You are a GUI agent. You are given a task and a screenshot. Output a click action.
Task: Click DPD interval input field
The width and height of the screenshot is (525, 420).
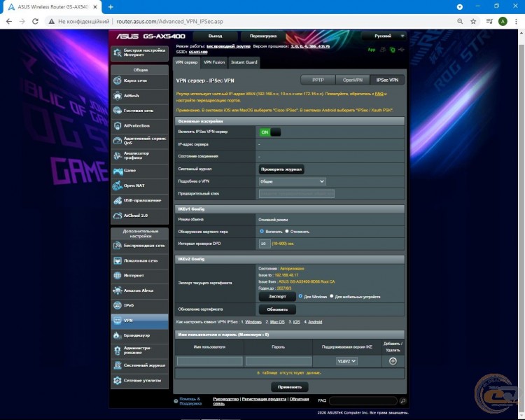265,244
